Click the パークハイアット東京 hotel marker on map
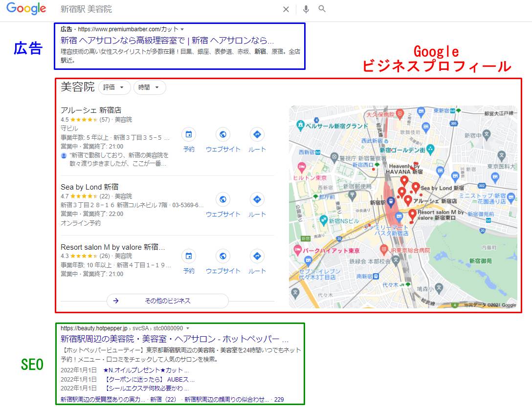Image resolution: width=532 pixels, height=408 pixels. (x=297, y=250)
